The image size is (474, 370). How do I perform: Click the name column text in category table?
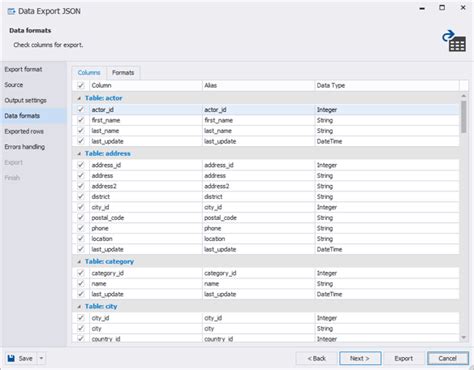(99, 284)
